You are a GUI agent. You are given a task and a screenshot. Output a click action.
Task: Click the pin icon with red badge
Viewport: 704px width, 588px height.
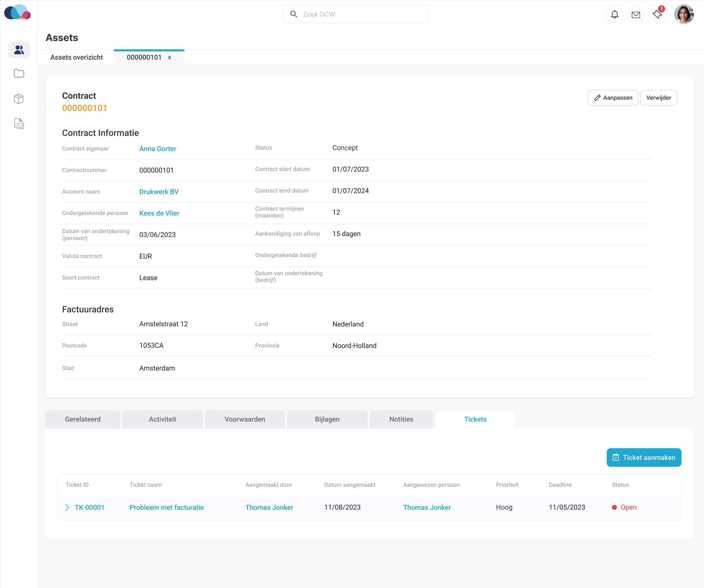pos(657,14)
